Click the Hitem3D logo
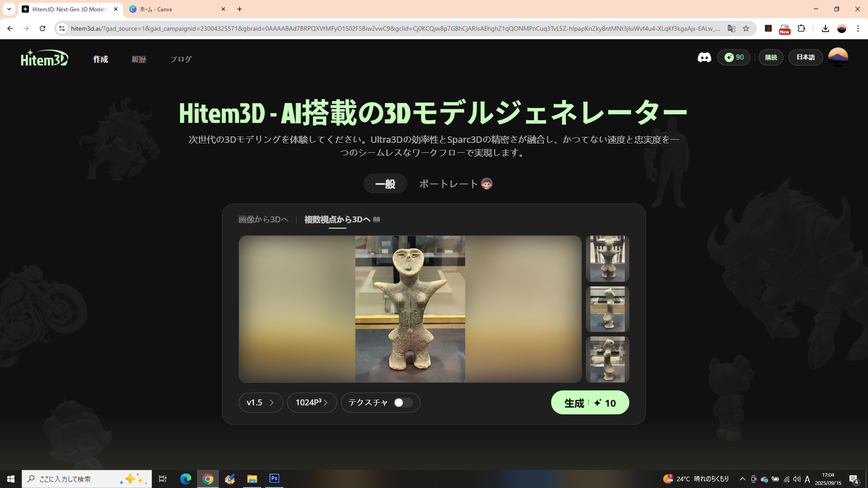868x488 pixels. coord(44,58)
